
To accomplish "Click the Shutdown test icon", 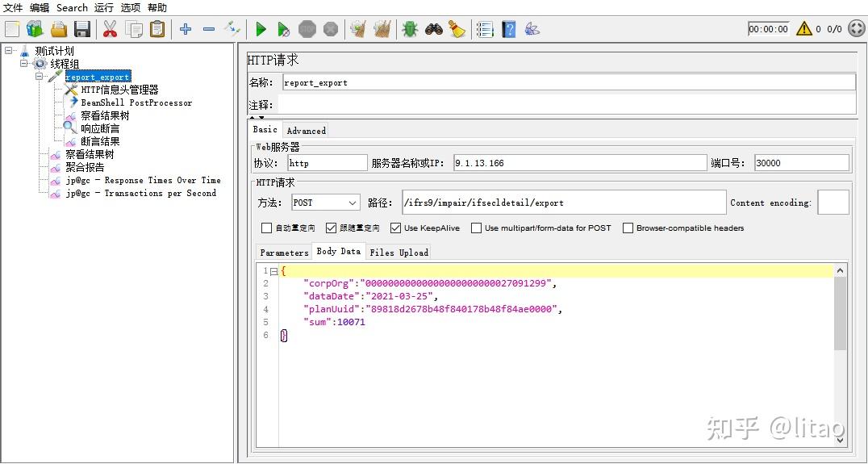I will pos(331,29).
